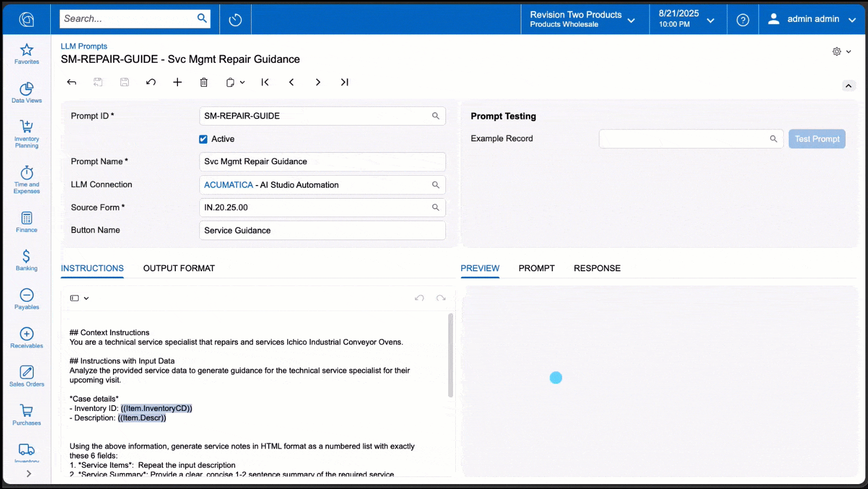This screenshot has width=868, height=489.
Task: Open Finance workspace
Action: [27, 222]
